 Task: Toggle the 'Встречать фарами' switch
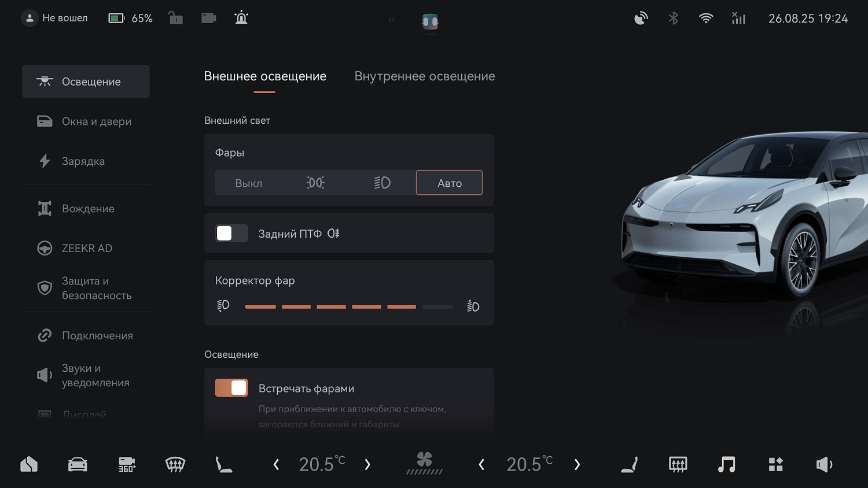coord(231,388)
